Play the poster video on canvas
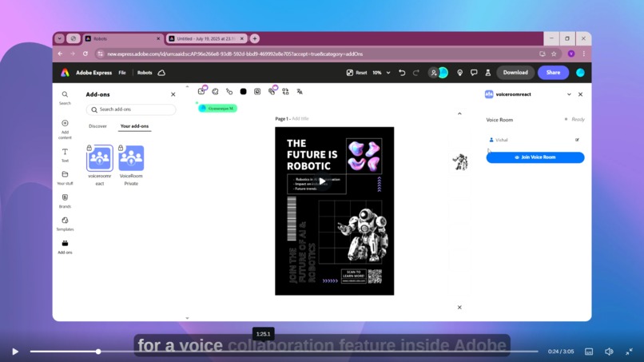The height and width of the screenshot is (362, 644). pos(323,181)
